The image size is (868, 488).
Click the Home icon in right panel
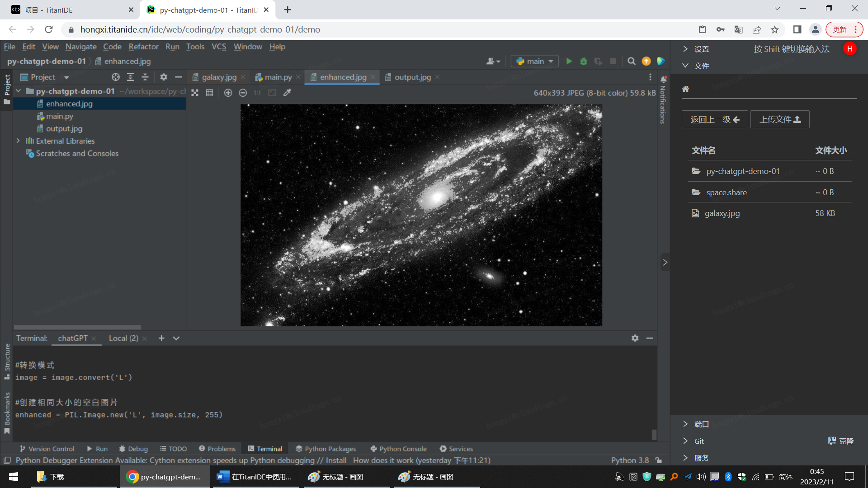point(685,88)
